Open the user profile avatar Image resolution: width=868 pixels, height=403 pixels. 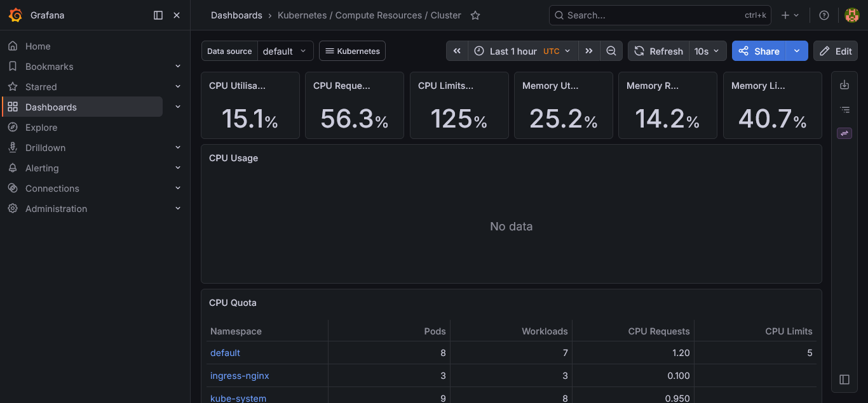coord(851,15)
